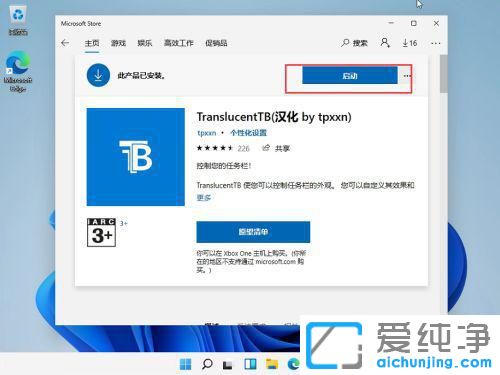Image resolution: width=500 pixels, height=375 pixels.
Task: Expand description with 更多 link
Action: click(x=204, y=198)
